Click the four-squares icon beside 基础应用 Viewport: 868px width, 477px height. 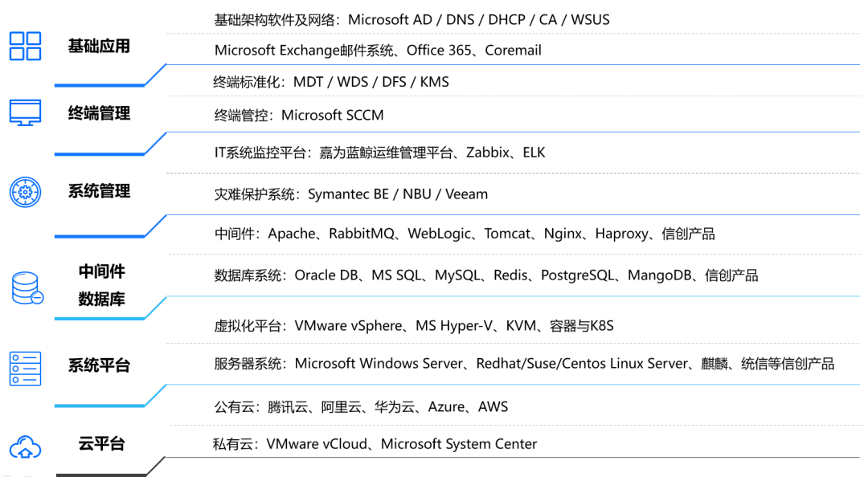[26, 46]
